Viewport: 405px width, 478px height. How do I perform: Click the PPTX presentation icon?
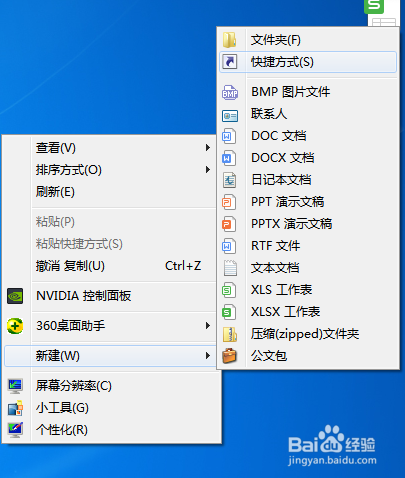coord(229,224)
